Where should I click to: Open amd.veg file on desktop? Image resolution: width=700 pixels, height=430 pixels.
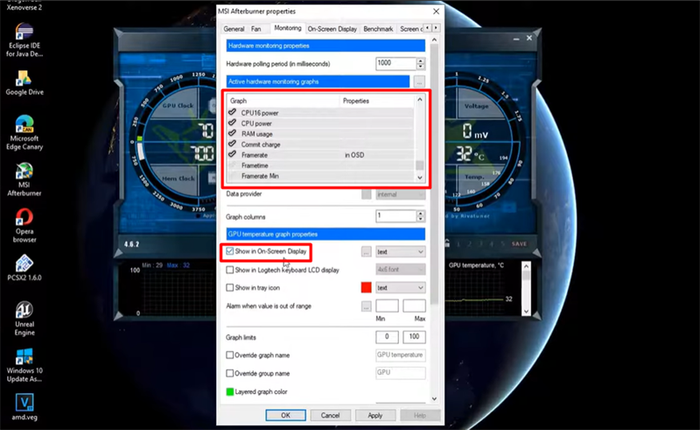(x=24, y=407)
